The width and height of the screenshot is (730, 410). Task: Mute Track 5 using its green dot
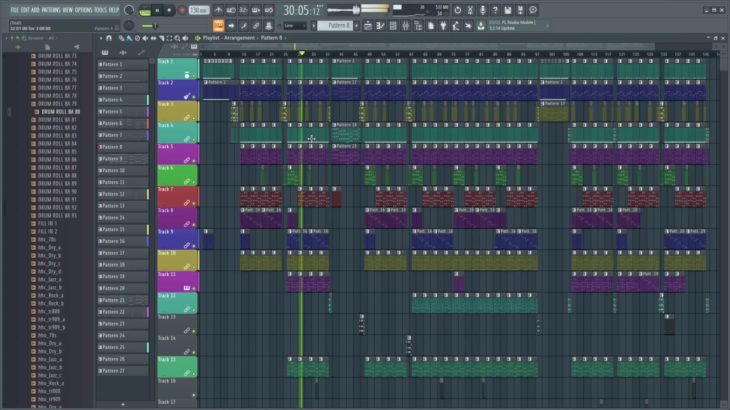(194, 161)
